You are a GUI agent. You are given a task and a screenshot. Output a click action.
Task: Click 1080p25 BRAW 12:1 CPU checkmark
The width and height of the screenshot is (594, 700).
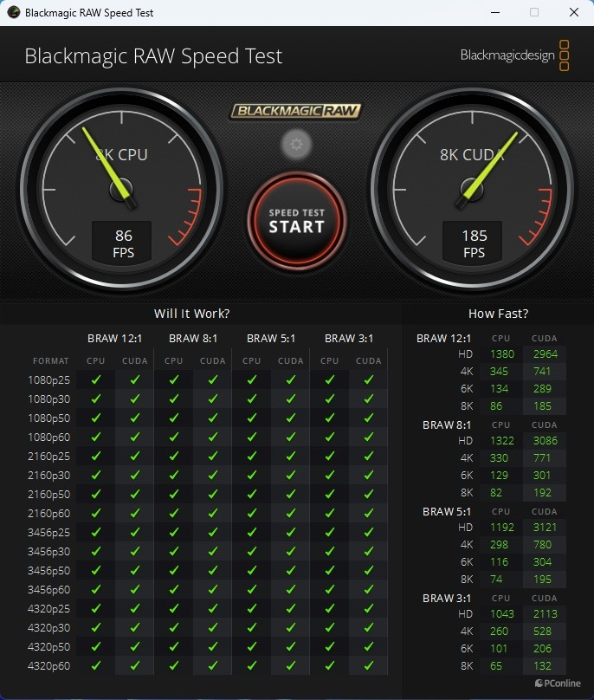(x=96, y=380)
